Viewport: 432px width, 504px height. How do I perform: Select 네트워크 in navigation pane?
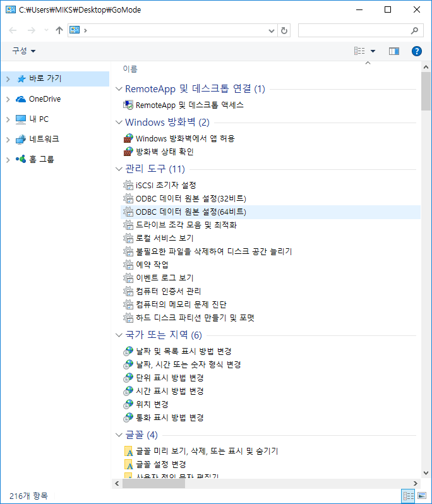coord(44,139)
